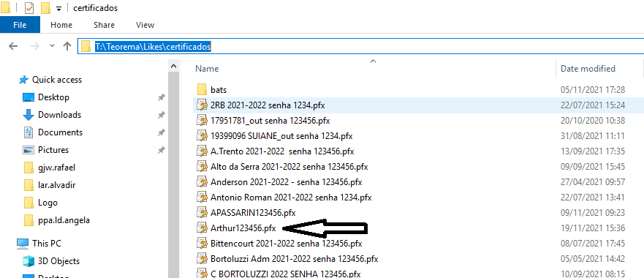Select the Arthur123456.pfx file

[x=243, y=228]
